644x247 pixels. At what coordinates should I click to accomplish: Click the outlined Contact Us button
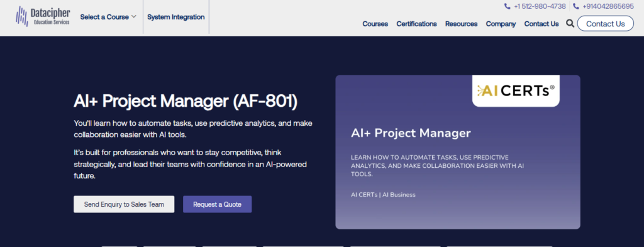(606, 24)
